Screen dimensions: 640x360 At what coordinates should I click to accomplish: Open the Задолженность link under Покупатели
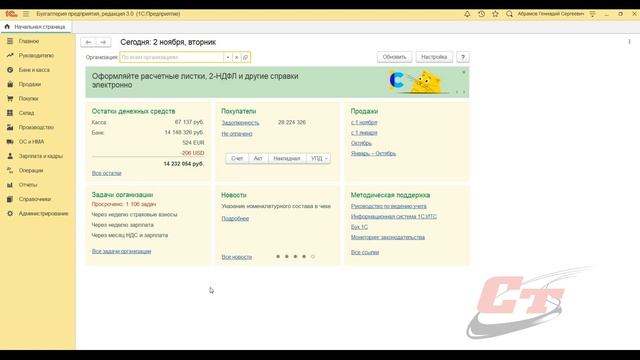(x=240, y=122)
